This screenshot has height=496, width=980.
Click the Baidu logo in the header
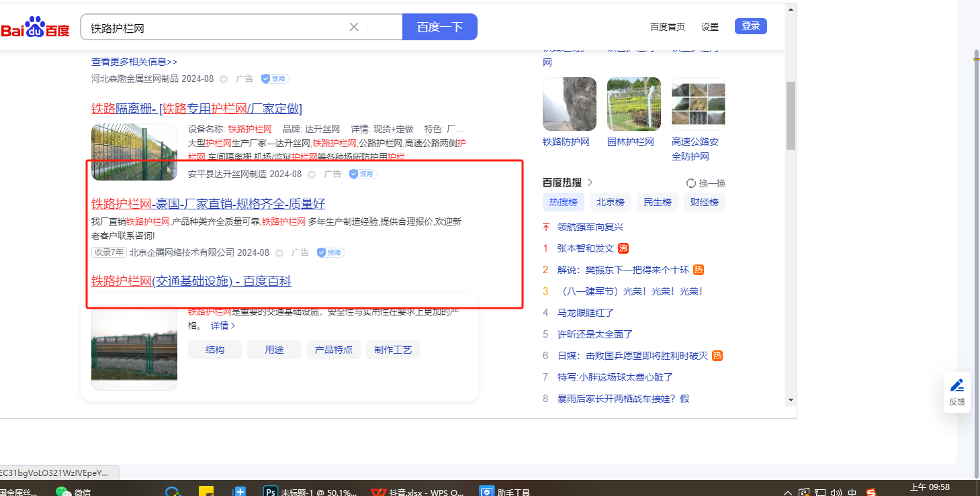(x=35, y=28)
